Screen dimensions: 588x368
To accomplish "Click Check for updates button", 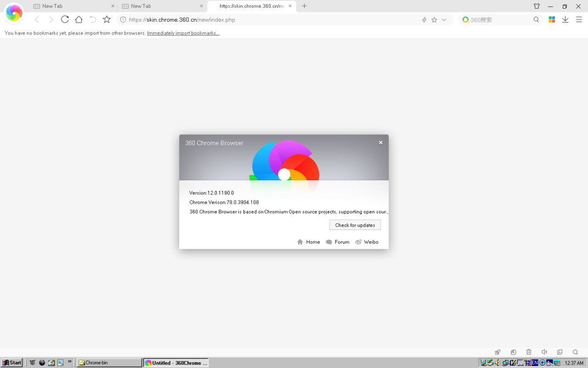I will pos(355,225).
